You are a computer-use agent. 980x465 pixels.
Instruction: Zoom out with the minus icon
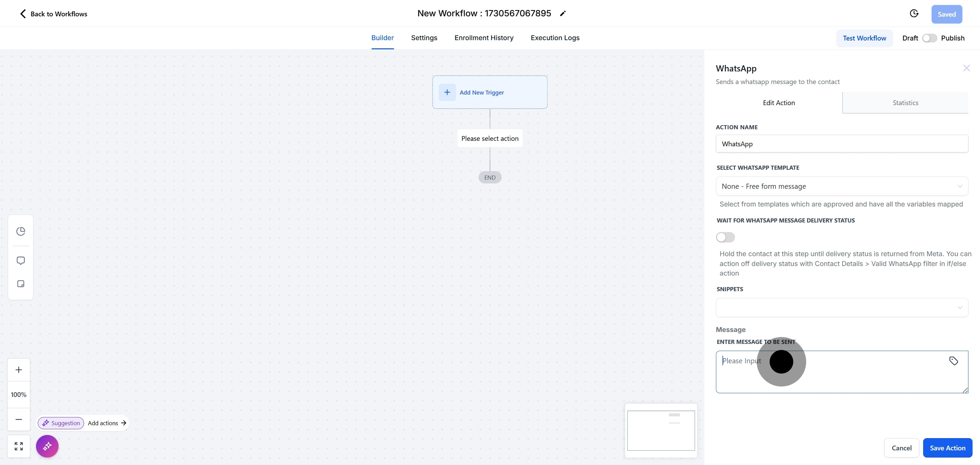19,419
